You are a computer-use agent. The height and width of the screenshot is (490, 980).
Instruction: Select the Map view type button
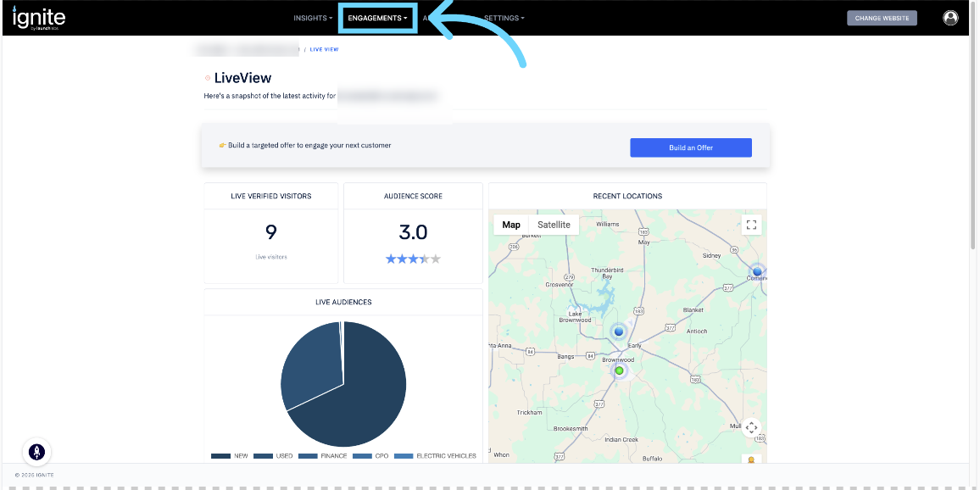511,225
